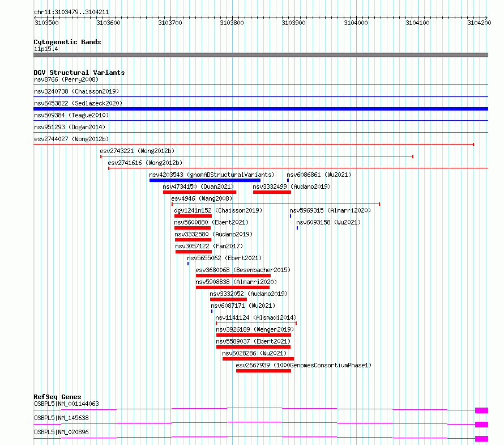The width and height of the screenshot is (504, 445).
Task: Click the chr11:3103479..3104211 region label
Action: click(x=71, y=12)
